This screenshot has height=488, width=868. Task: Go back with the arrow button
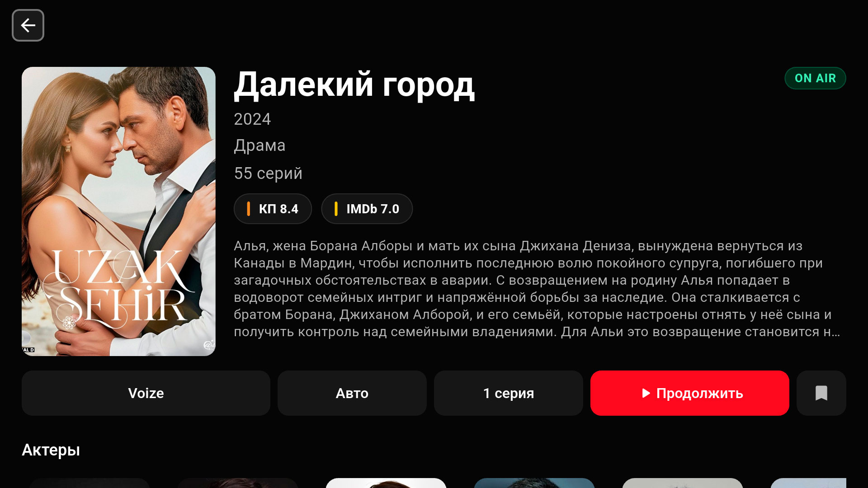pos(28,25)
